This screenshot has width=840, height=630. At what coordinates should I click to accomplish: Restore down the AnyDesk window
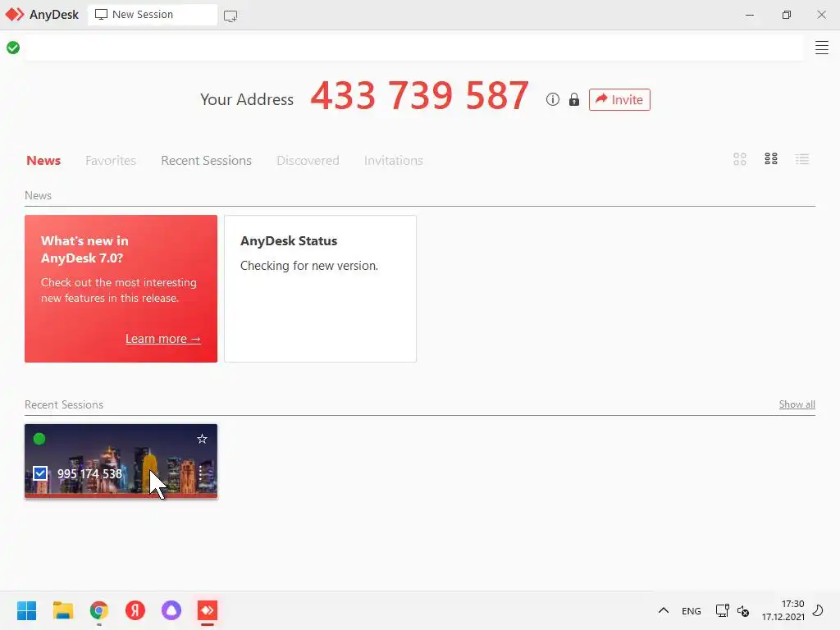[786, 15]
